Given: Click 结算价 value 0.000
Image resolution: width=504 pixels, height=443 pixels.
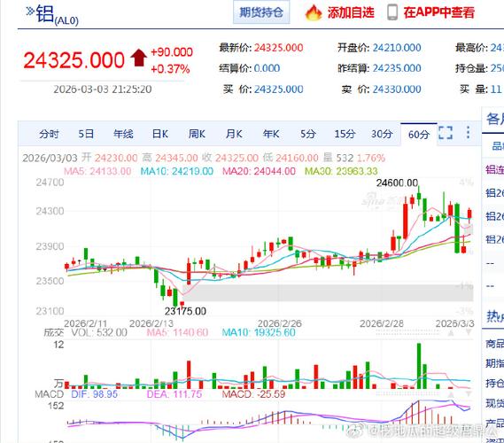Looking at the screenshot, I should [267, 68].
